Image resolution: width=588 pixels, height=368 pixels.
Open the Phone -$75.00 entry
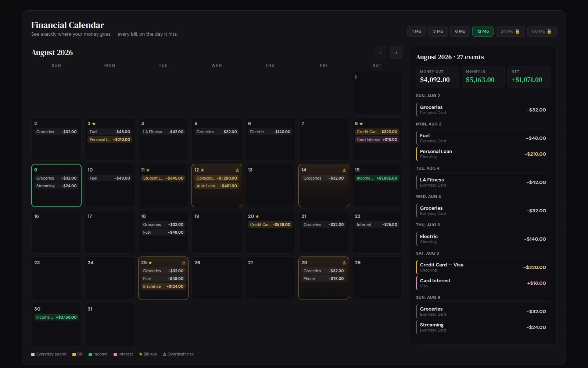[324, 279]
